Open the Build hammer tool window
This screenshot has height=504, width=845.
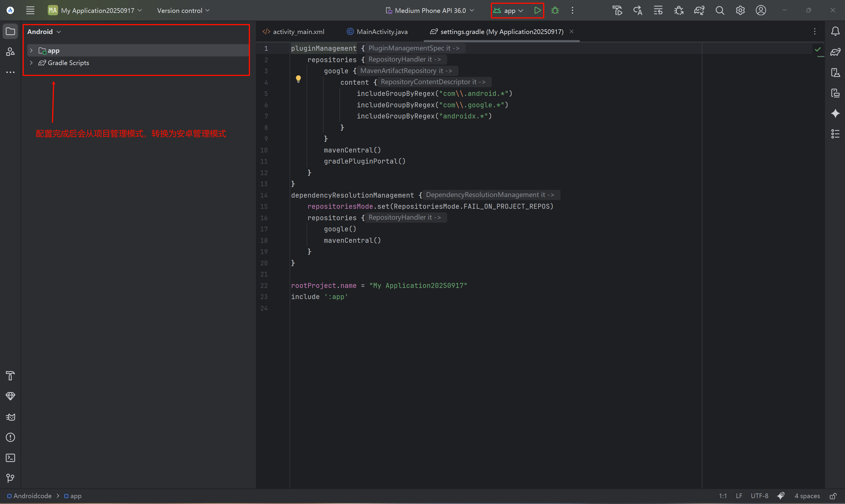pyautogui.click(x=10, y=376)
